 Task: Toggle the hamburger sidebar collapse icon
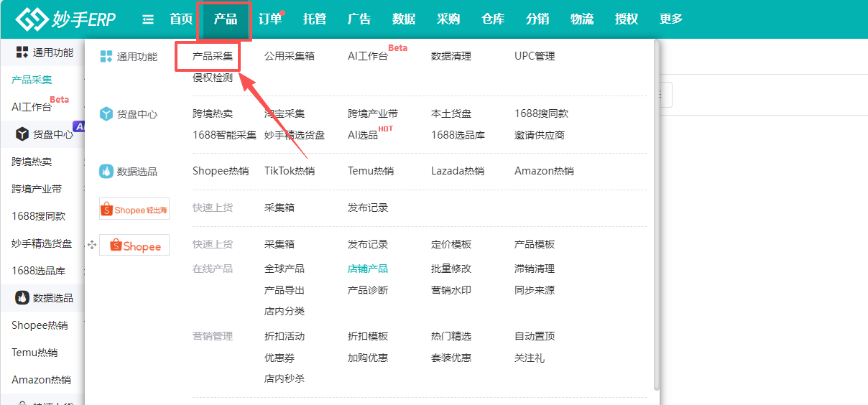click(148, 19)
